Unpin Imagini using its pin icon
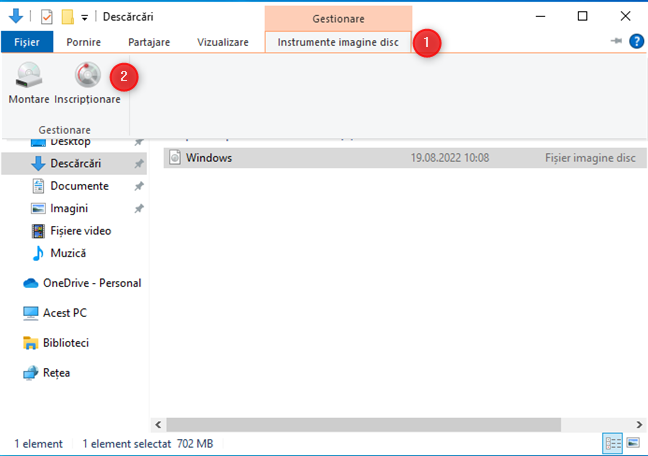648x456 pixels. (x=139, y=208)
